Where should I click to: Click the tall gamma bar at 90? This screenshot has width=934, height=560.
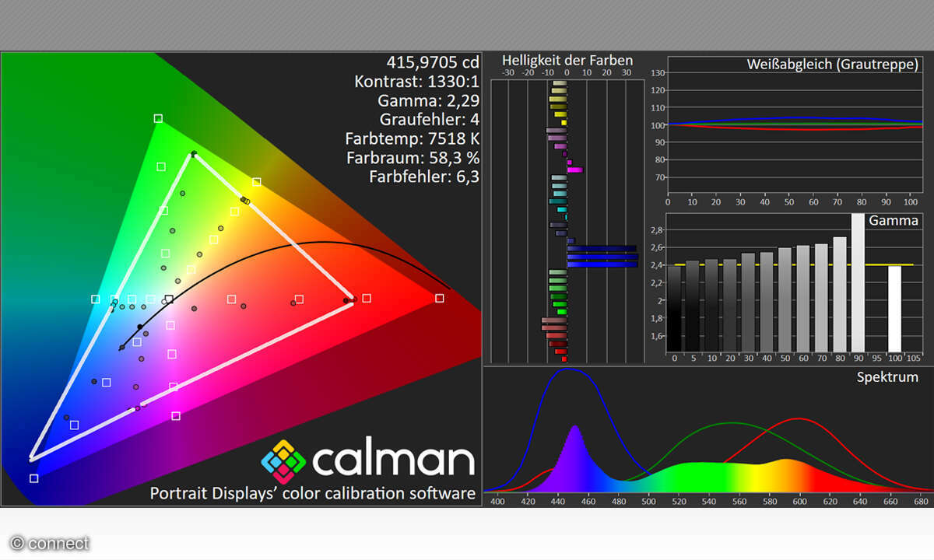[x=858, y=282]
